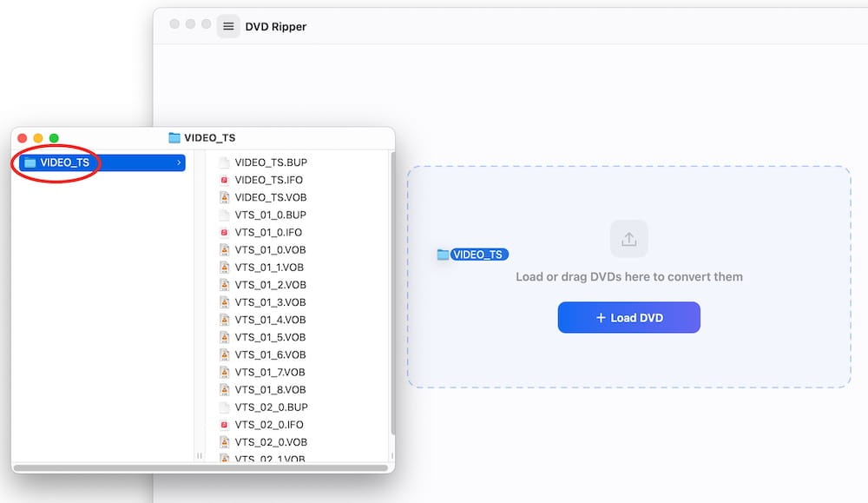
Task: Select the VTS_01_2.VOB file
Action: coord(270,285)
